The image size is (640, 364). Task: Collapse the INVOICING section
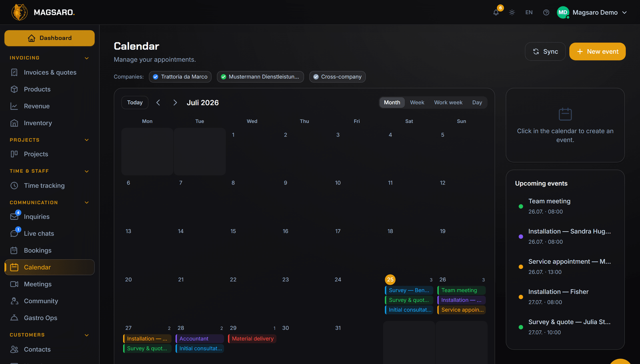point(87,58)
